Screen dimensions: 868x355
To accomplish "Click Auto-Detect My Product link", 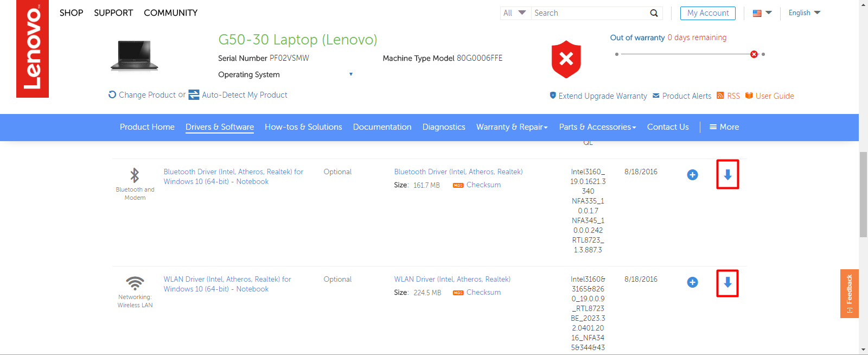I will [245, 95].
